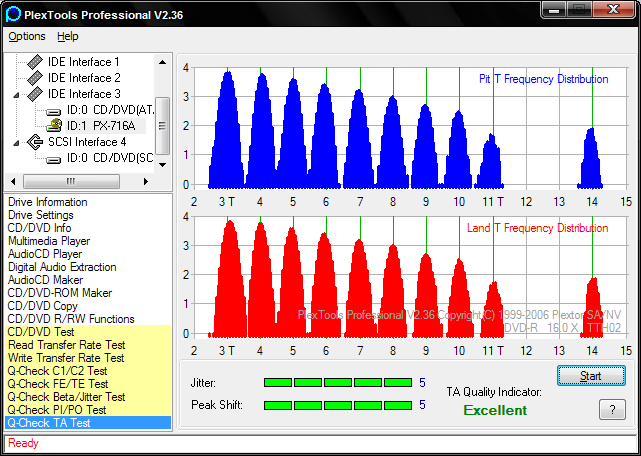
Task: Select IDE Interface 1 in tree
Action: [x=83, y=62]
